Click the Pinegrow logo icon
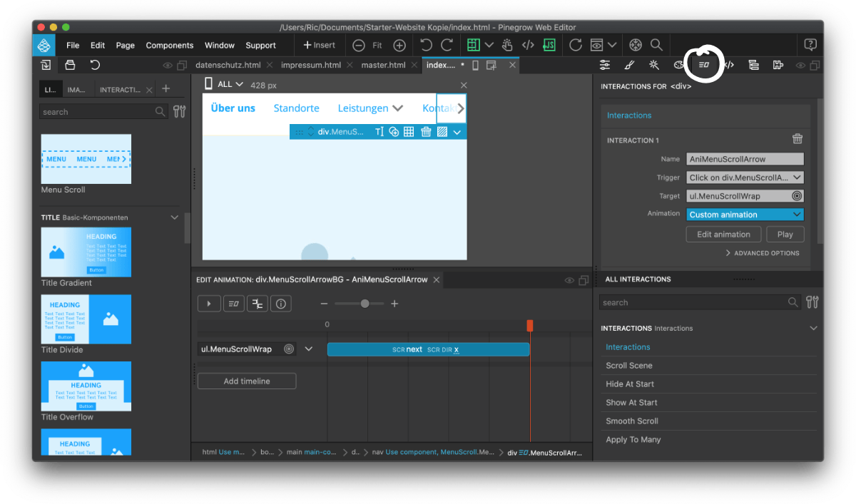 tap(44, 45)
